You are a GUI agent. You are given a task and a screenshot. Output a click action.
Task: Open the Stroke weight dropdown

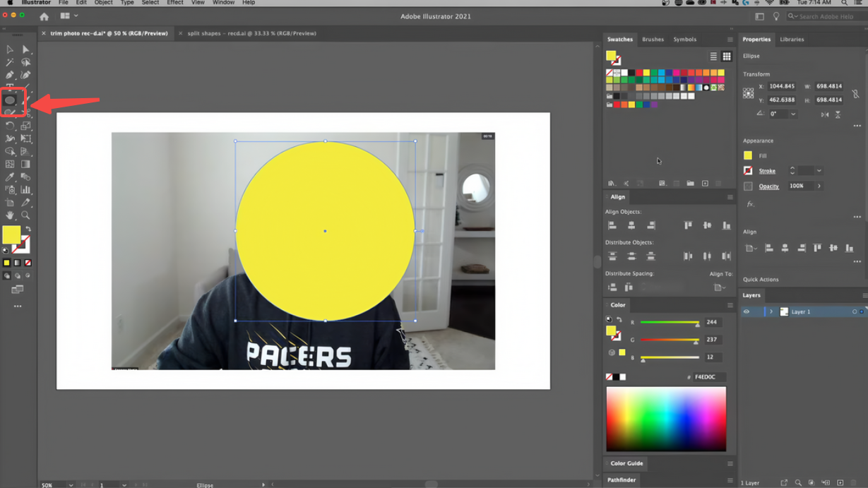(x=818, y=170)
